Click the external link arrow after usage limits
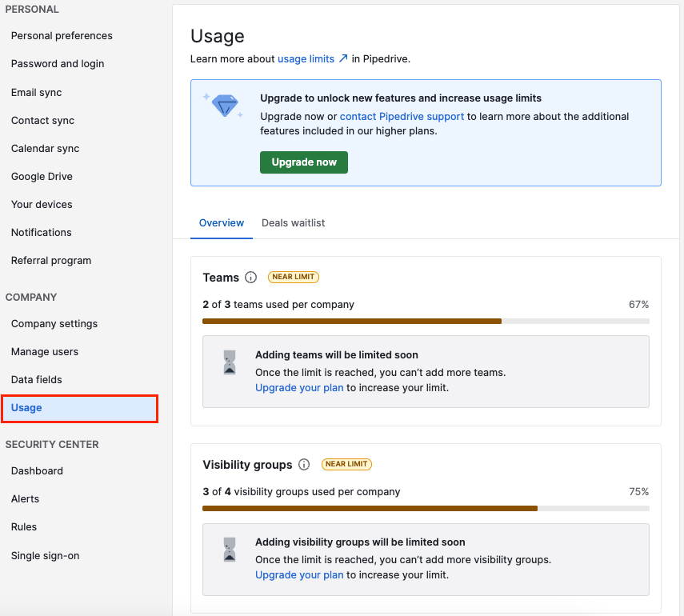Image resolution: width=684 pixels, height=616 pixels. (x=342, y=58)
